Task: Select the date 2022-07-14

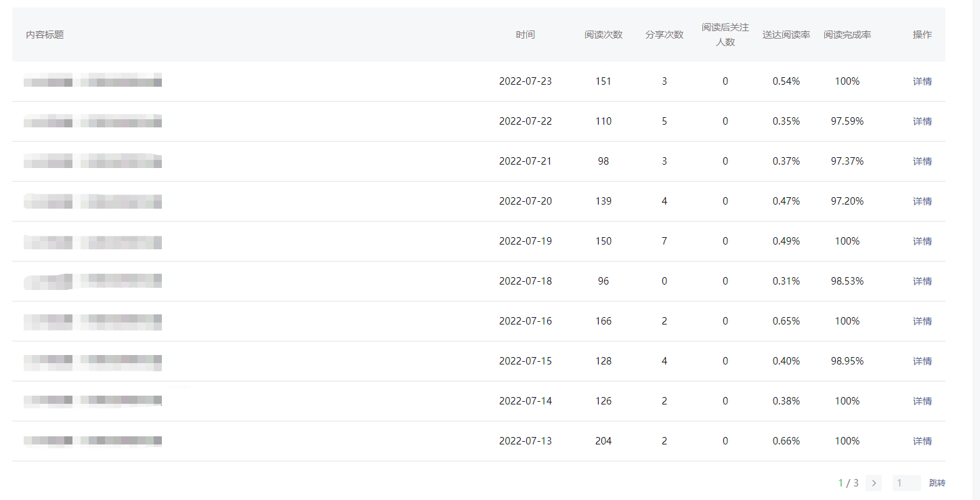Action: [x=526, y=401]
